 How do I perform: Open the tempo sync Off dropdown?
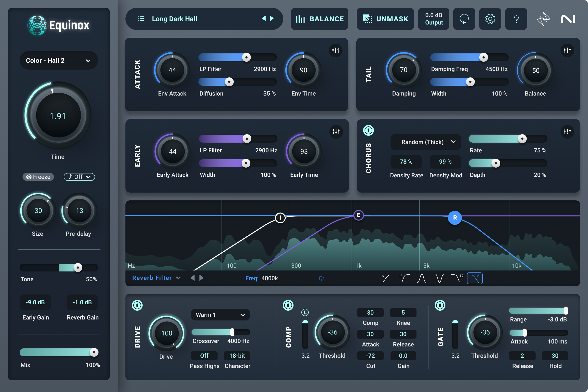tap(79, 177)
